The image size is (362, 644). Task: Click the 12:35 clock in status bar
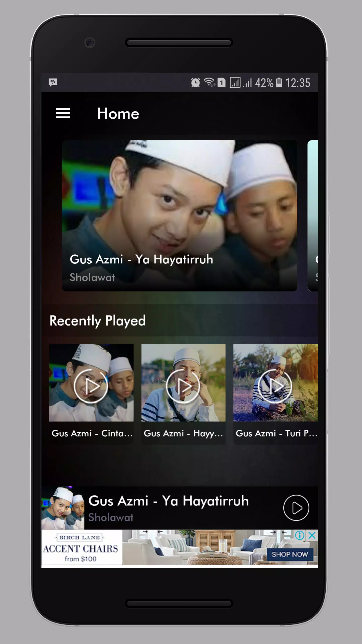click(298, 83)
